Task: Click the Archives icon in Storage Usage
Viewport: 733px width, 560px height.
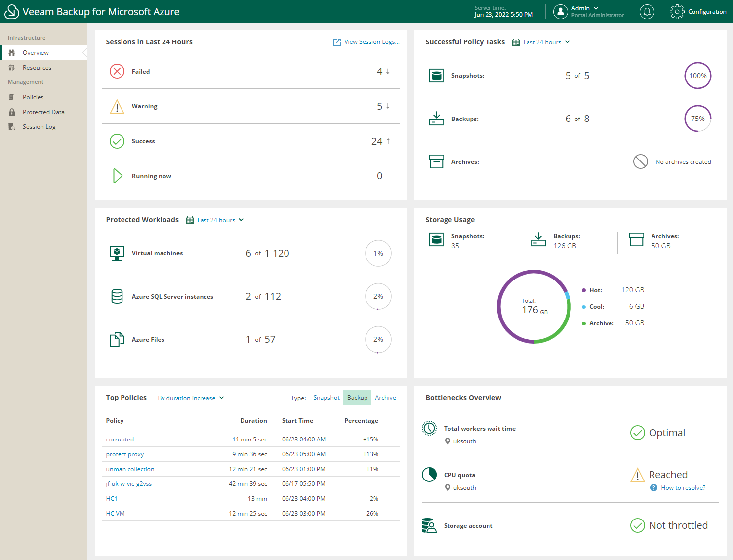Action: coord(637,240)
